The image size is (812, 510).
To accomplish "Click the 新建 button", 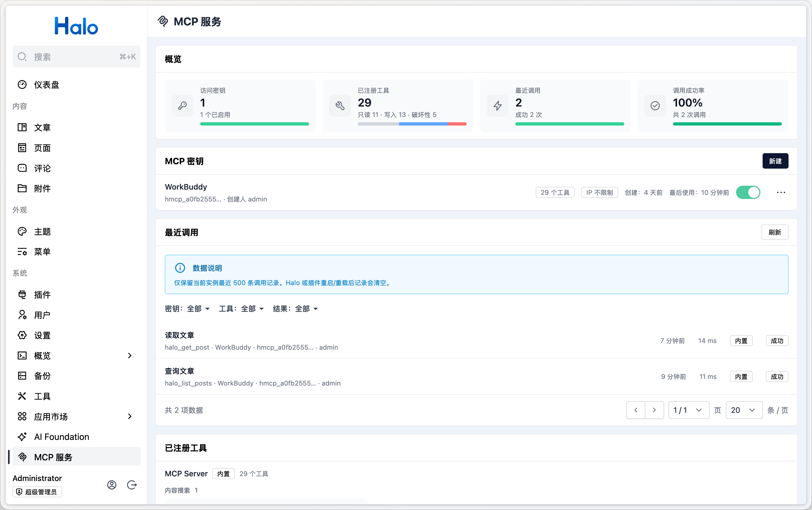I will pos(775,161).
